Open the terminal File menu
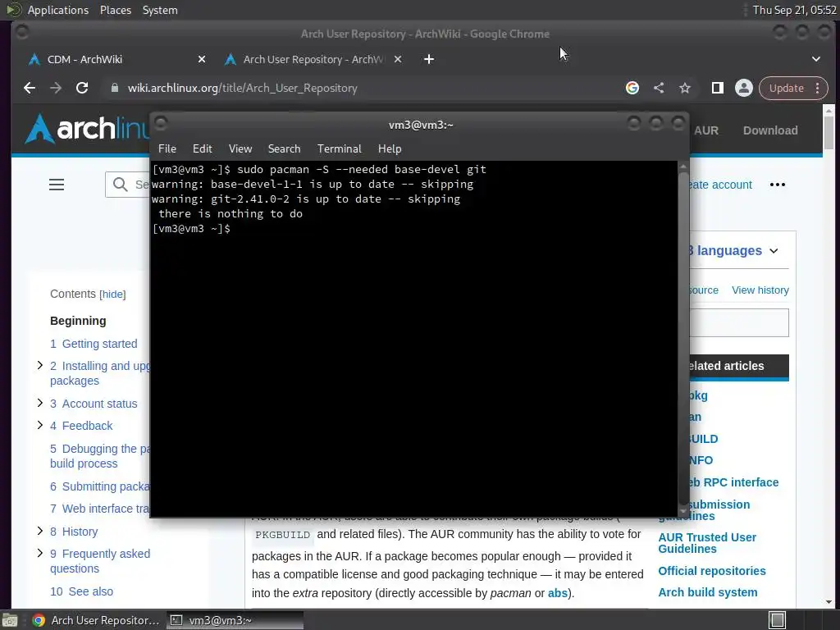 [167, 148]
